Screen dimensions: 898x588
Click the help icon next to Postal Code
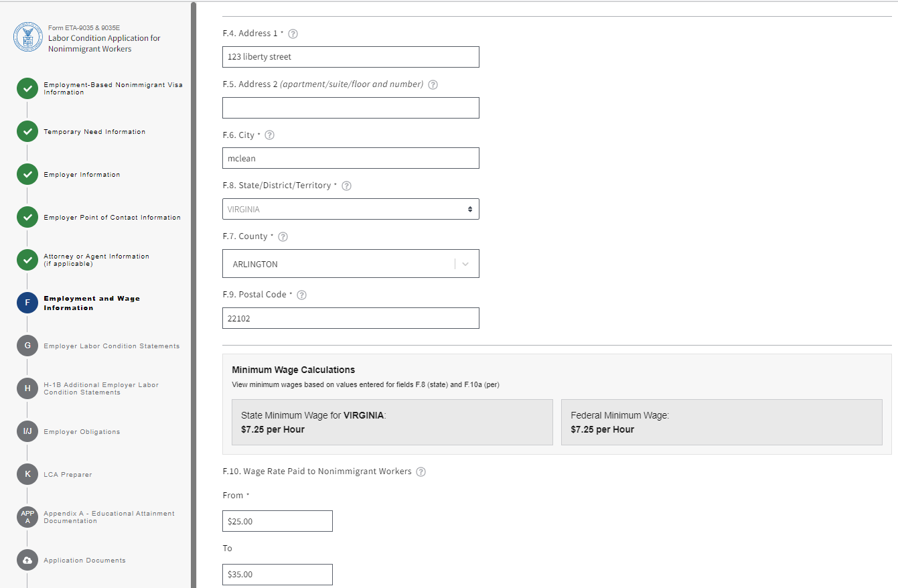point(301,295)
